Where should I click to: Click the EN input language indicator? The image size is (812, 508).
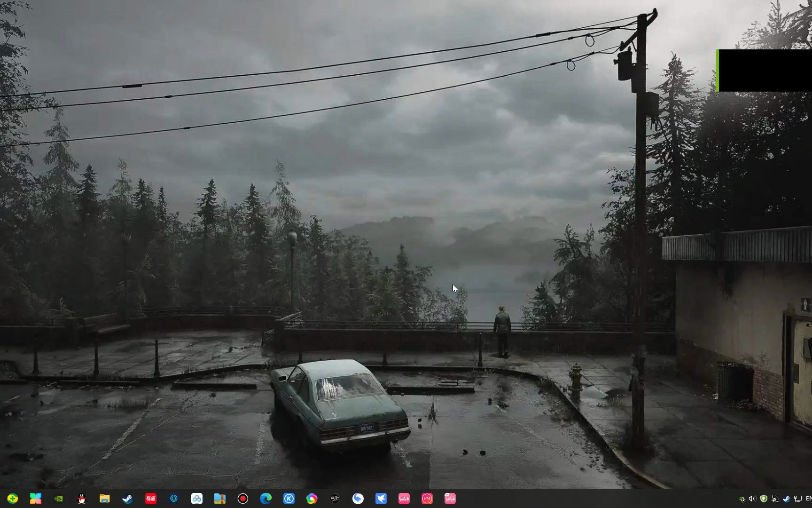808,499
